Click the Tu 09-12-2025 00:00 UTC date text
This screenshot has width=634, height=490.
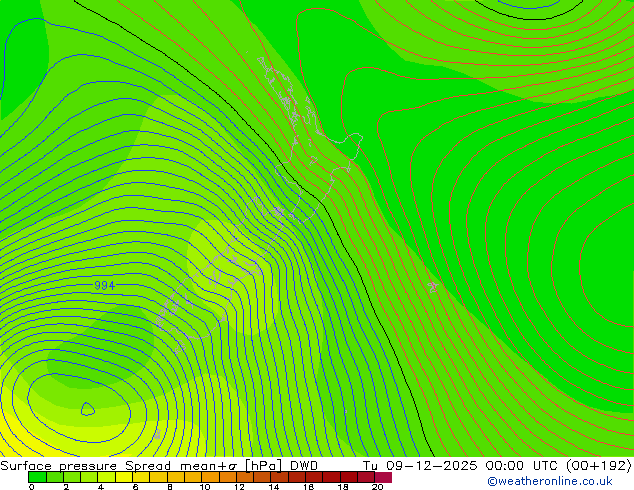(x=461, y=466)
